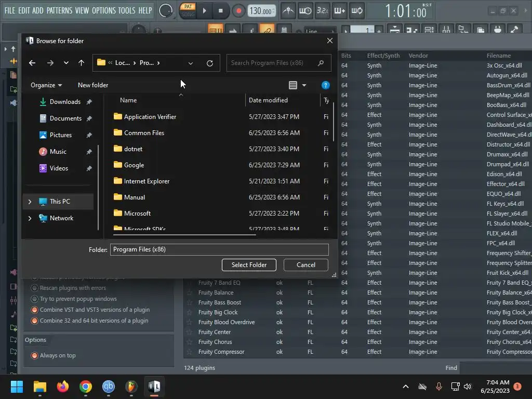Open the OPTIONS menu
This screenshot has height=399, width=532.
pos(104,10)
